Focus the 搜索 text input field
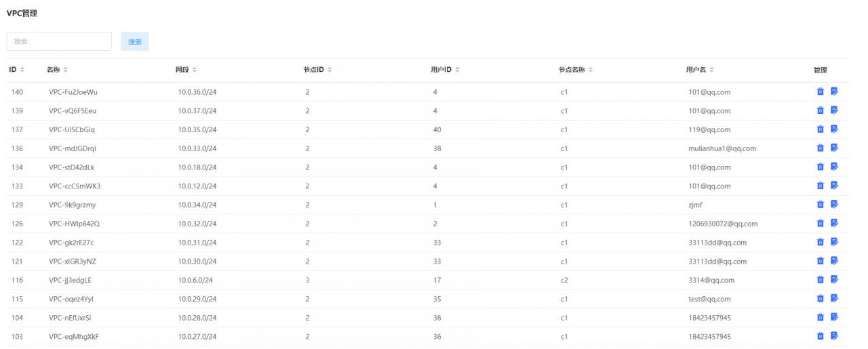This screenshot has width=868, height=349. point(59,41)
